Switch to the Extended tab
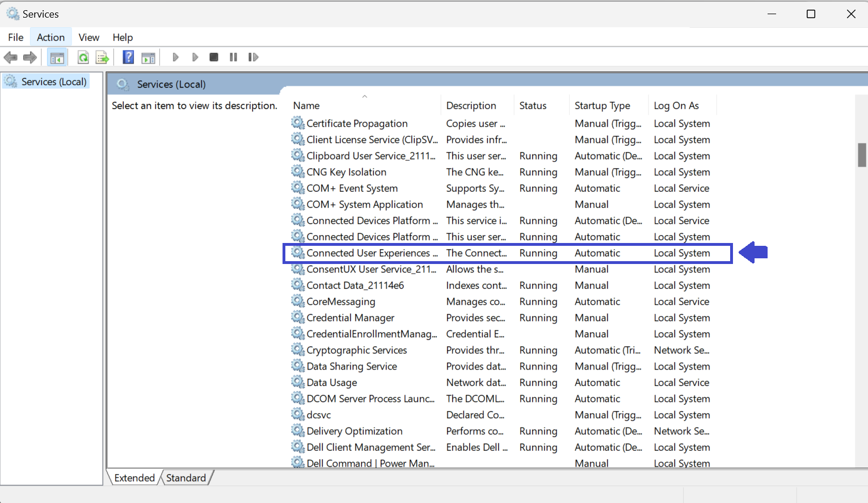Image resolution: width=868 pixels, height=503 pixels. click(134, 478)
